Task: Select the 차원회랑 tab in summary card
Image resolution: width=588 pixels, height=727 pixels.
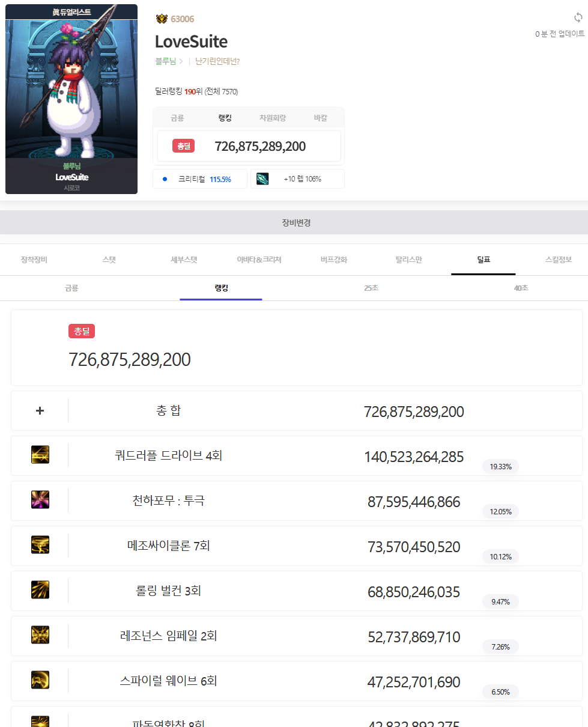Action: click(273, 118)
